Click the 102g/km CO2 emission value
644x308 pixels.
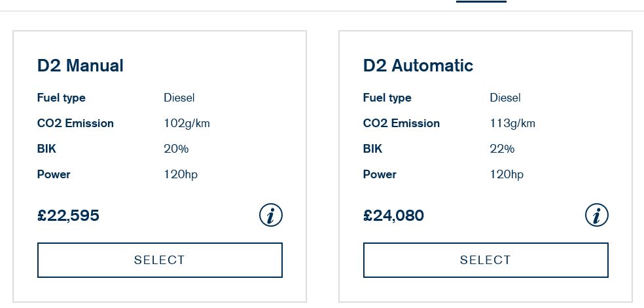pos(187,123)
